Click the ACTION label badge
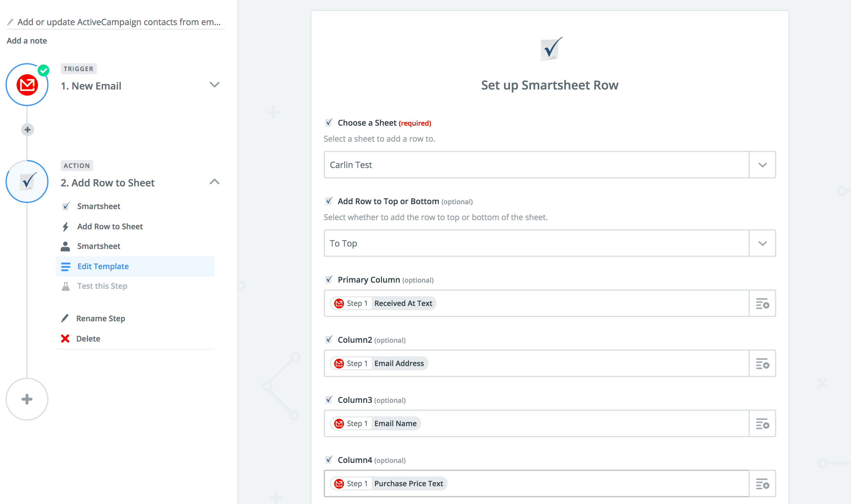The image size is (851, 504). pyautogui.click(x=77, y=166)
